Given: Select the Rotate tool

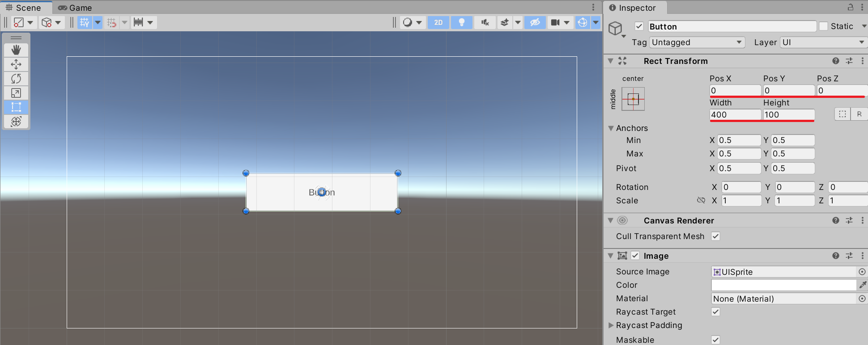Looking at the screenshot, I should click(16, 79).
